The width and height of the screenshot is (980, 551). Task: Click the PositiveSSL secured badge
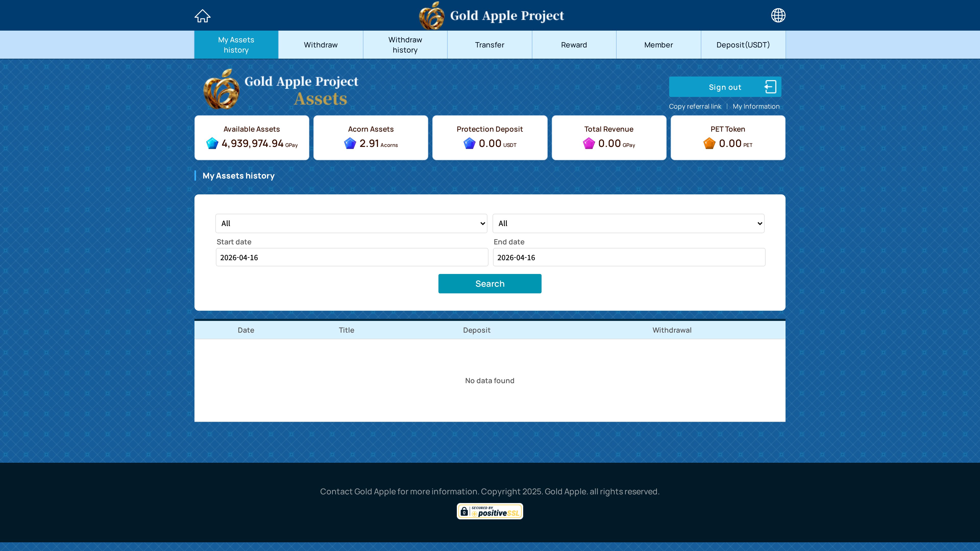click(x=490, y=511)
